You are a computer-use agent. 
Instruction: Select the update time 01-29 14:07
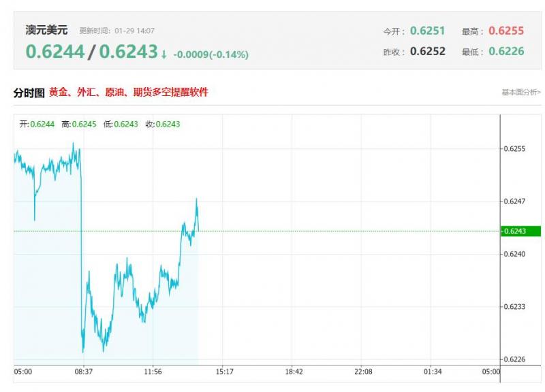coord(134,31)
